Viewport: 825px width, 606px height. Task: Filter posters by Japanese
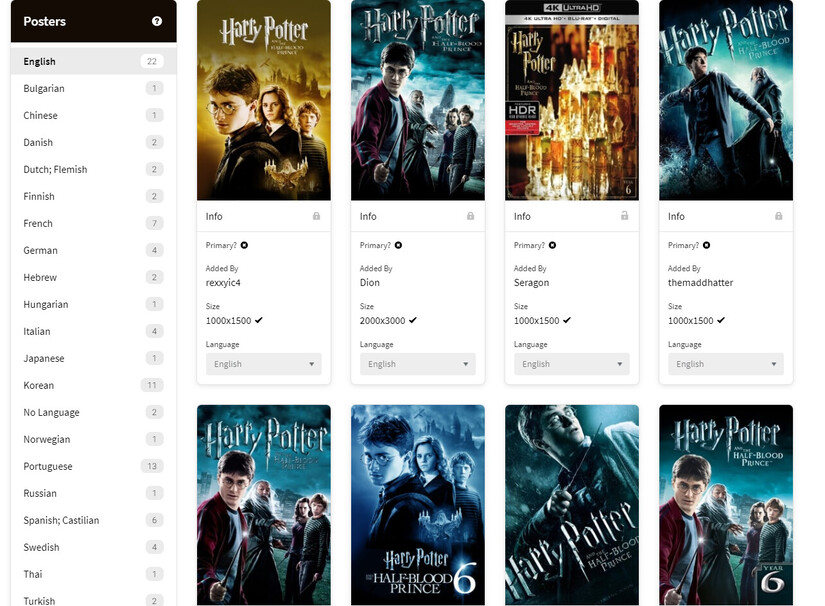pos(94,358)
